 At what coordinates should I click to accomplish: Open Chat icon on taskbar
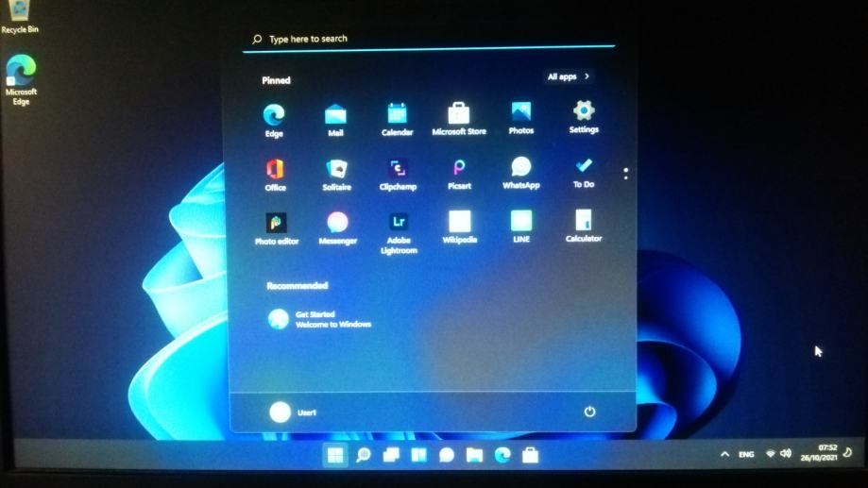pos(446,455)
